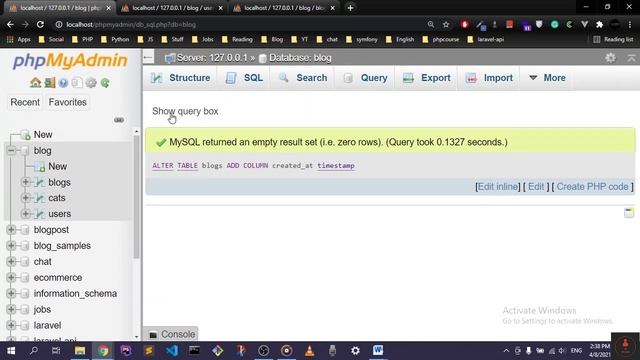The width and height of the screenshot is (640, 360).
Task: Select New under the blog database
Action: point(57,166)
